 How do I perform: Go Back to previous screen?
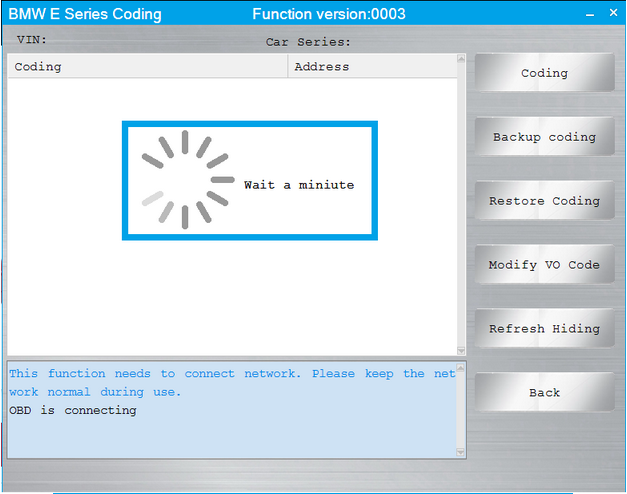[544, 392]
